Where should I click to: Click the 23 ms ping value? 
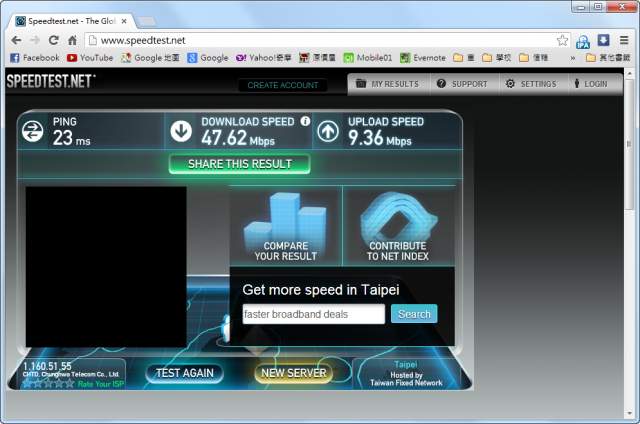click(71, 138)
